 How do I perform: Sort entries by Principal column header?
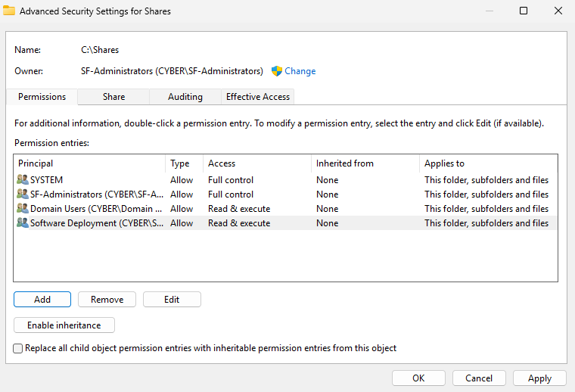(x=89, y=163)
